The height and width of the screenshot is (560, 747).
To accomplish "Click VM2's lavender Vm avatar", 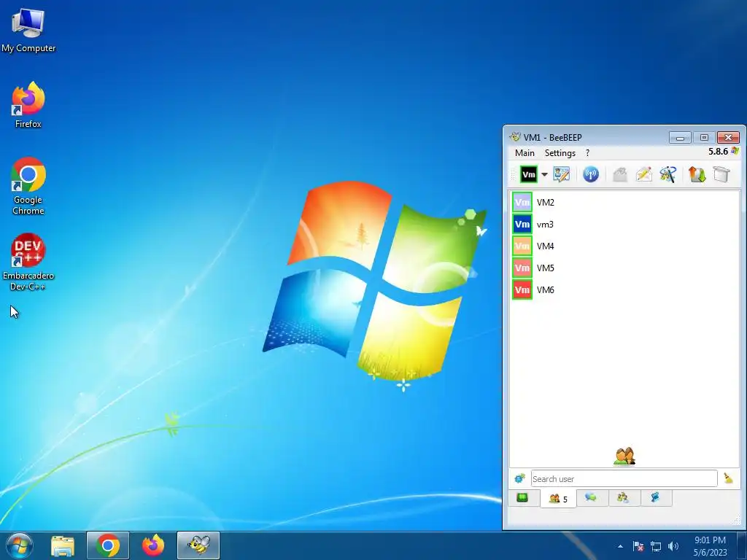I will (x=522, y=203).
